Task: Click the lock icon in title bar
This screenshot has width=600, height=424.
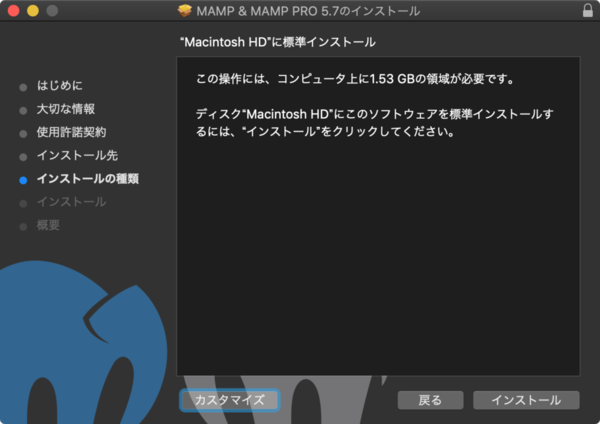Action: pos(587,10)
